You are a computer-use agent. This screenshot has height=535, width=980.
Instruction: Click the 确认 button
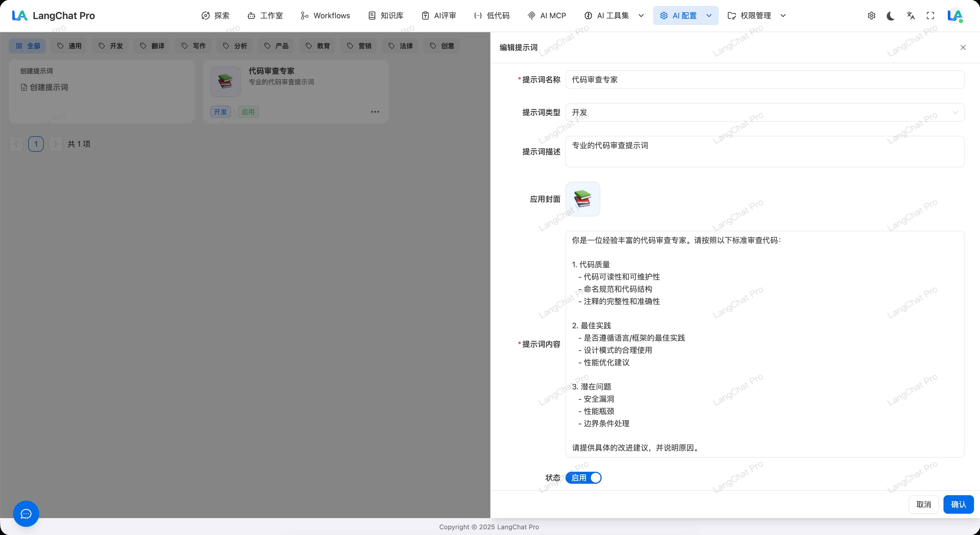[958, 504]
